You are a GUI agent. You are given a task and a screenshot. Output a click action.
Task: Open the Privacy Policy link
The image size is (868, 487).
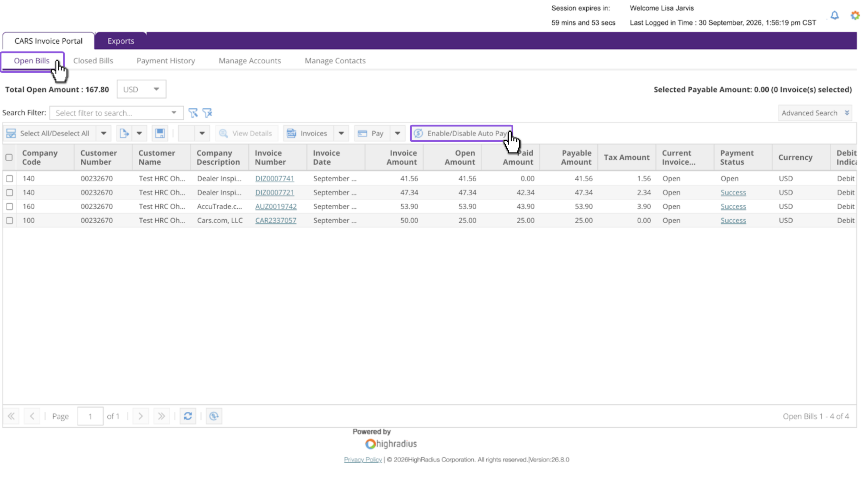click(363, 459)
